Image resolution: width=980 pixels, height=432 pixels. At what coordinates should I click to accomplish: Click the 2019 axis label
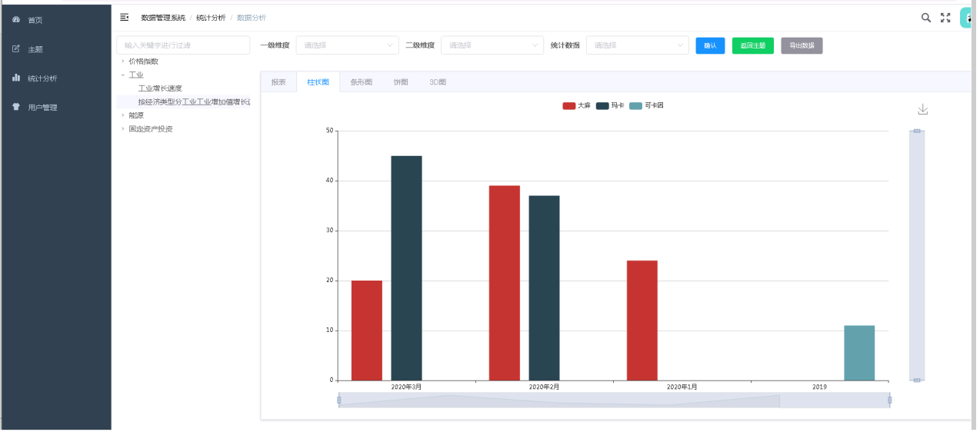click(820, 387)
